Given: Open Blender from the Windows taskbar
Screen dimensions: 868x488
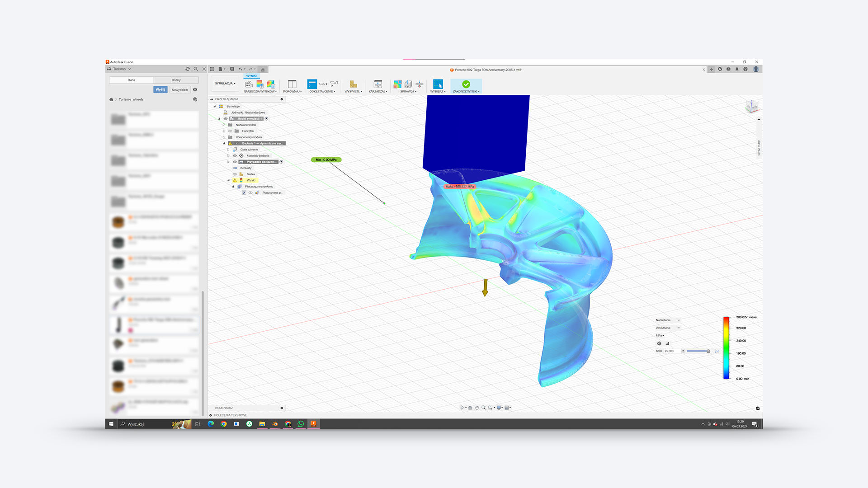Looking at the screenshot, I should point(275,424).
